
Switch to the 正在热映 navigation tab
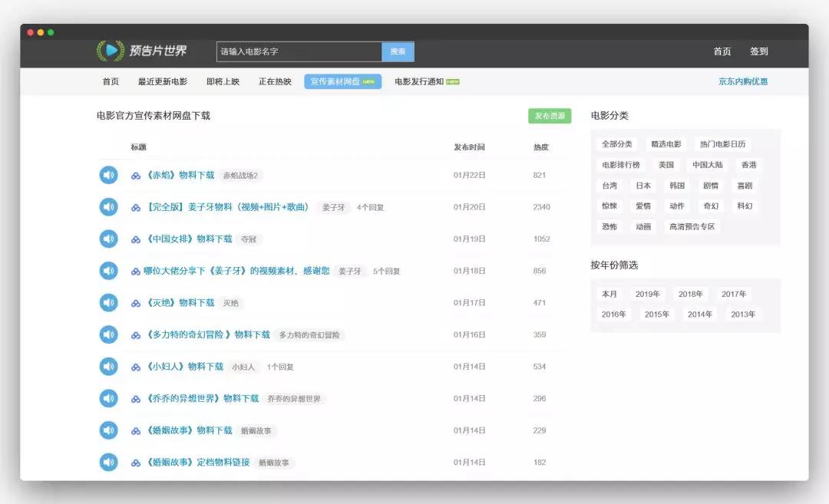coord(273,81)
